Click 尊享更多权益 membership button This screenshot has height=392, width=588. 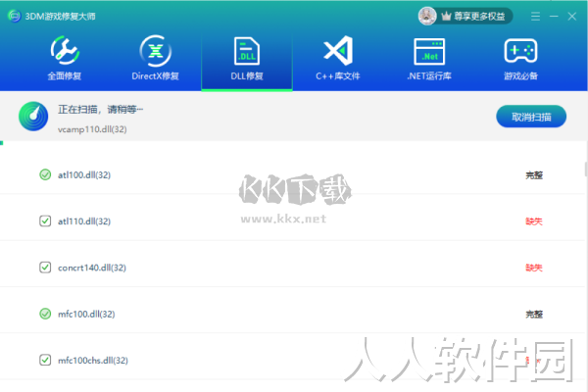click(x=473, y=16)
